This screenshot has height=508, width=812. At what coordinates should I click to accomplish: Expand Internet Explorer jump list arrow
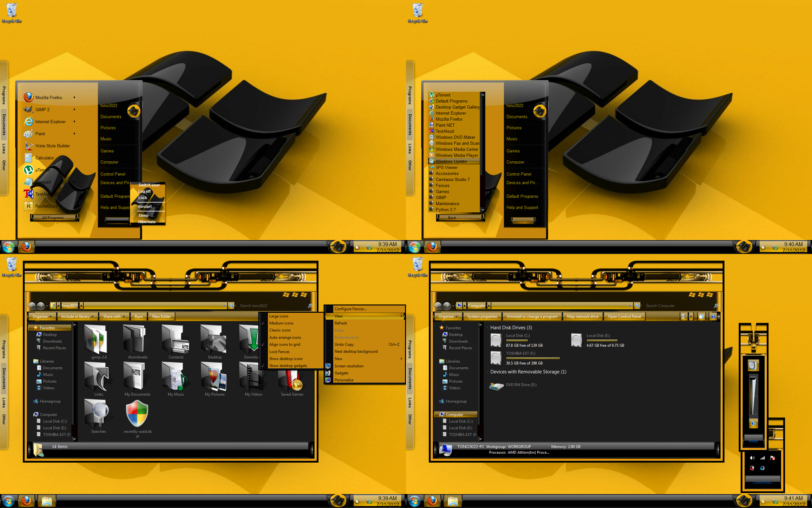[x=74, y=122]
